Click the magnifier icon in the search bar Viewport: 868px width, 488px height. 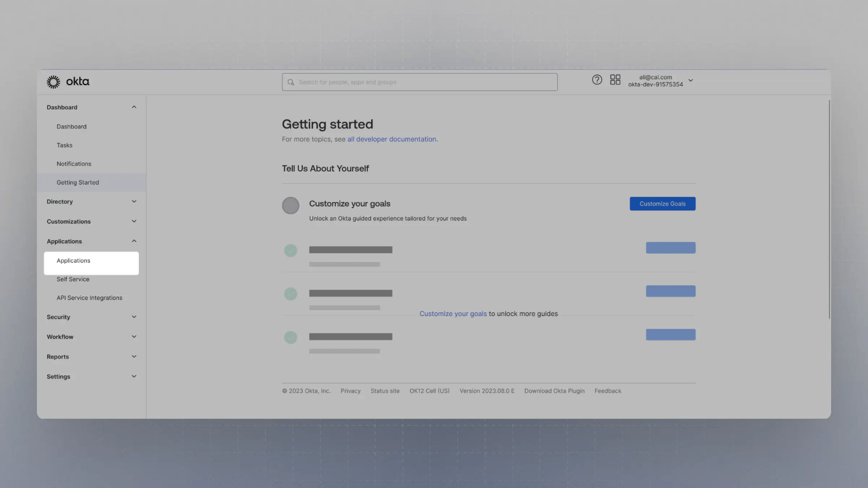tap(291, 82)
